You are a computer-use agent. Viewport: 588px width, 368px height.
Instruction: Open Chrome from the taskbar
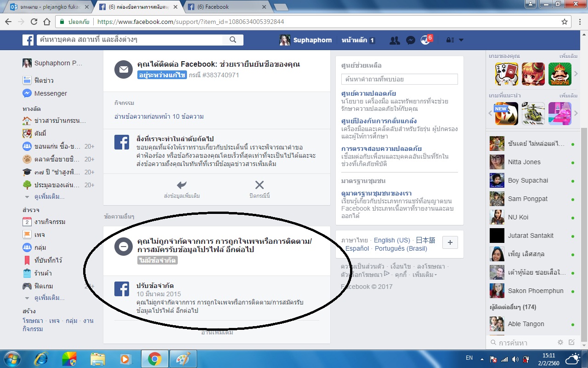(x=154, y=358)
